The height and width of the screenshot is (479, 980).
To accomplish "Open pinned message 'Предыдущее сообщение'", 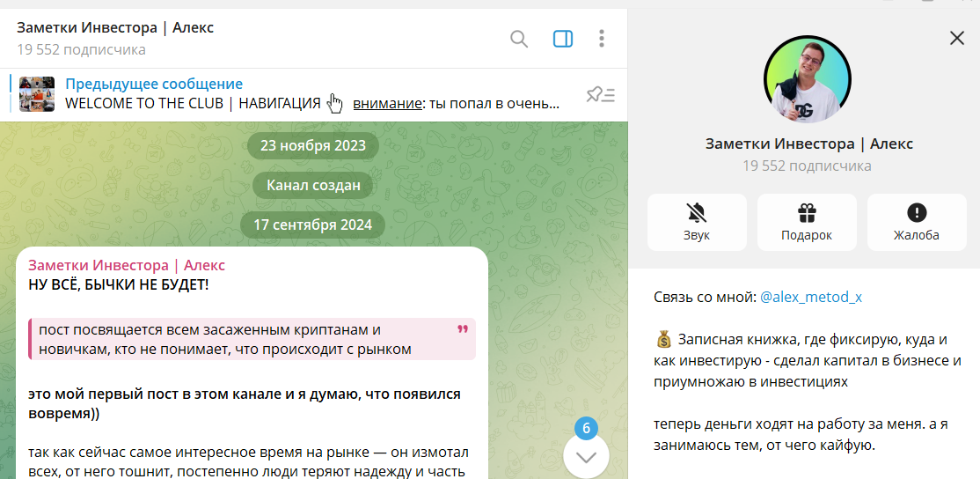I will pos(154,85).
